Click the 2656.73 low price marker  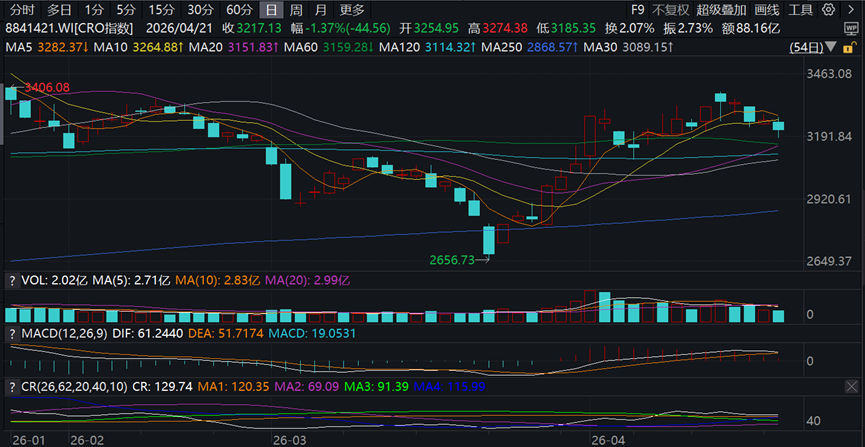[x=452, y=260]
